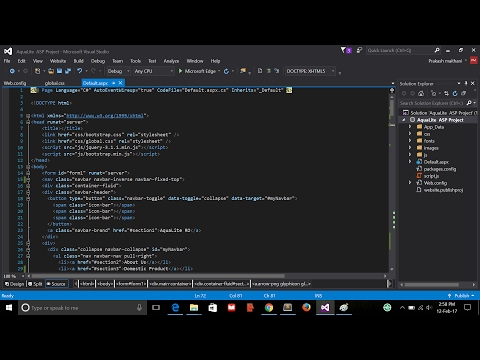Switch to the Web.config tab
This screenshot has width=480, height=360.
click(15, 83)
